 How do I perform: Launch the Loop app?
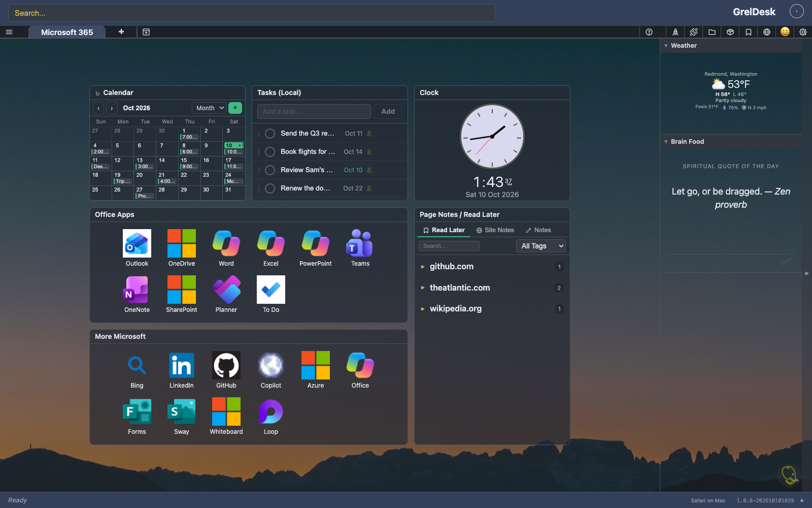click(271, 411)
